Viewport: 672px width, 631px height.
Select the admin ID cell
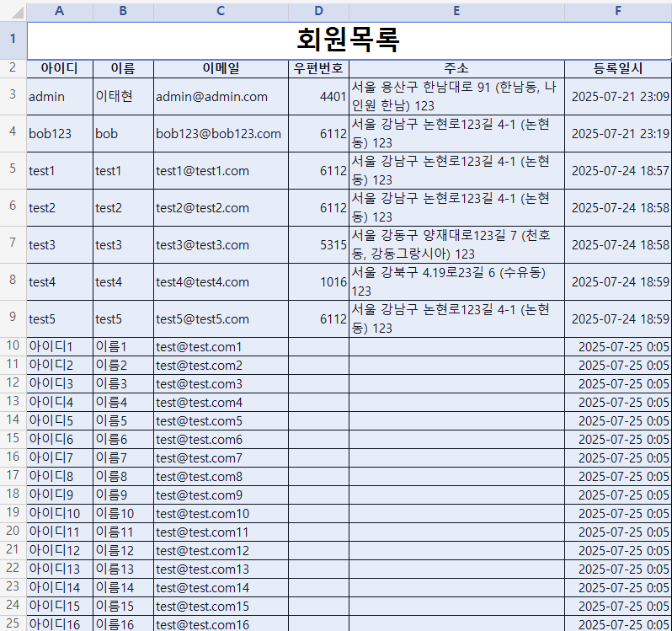click(60, 96)
